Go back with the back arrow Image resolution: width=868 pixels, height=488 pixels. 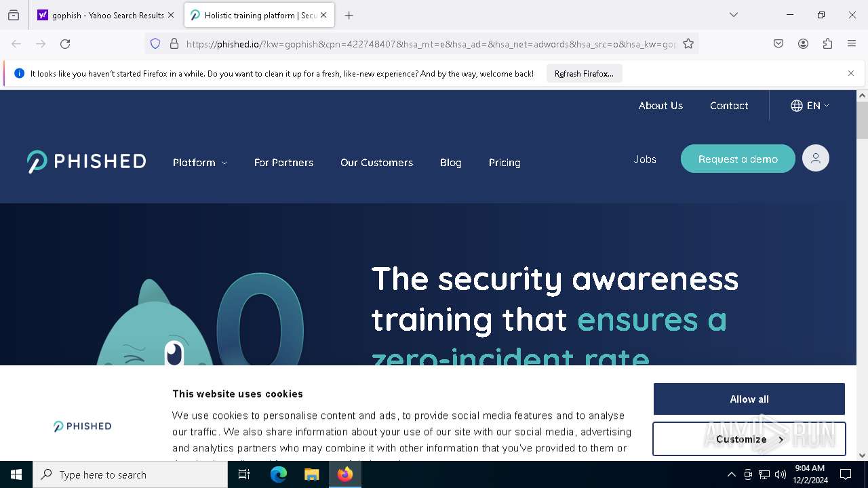16,43
